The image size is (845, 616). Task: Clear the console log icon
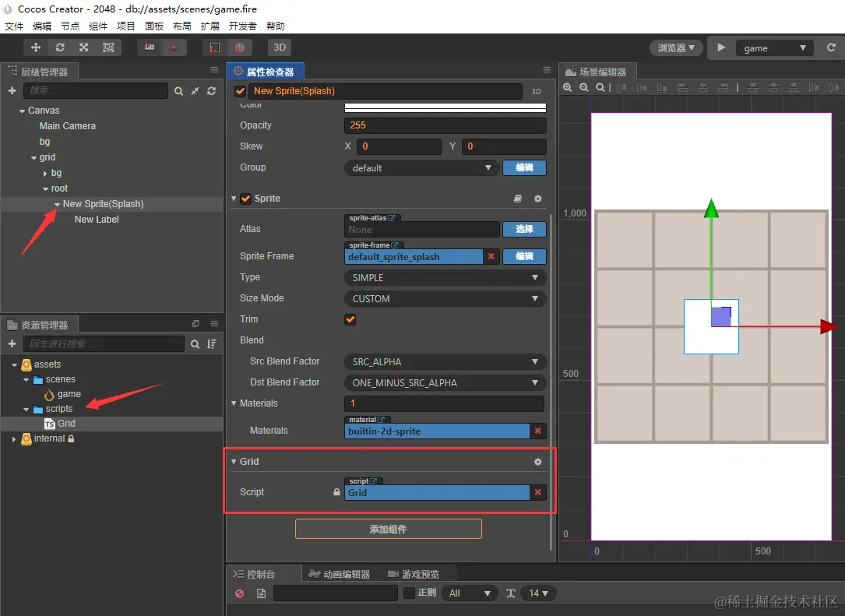(x=240, y=593)
